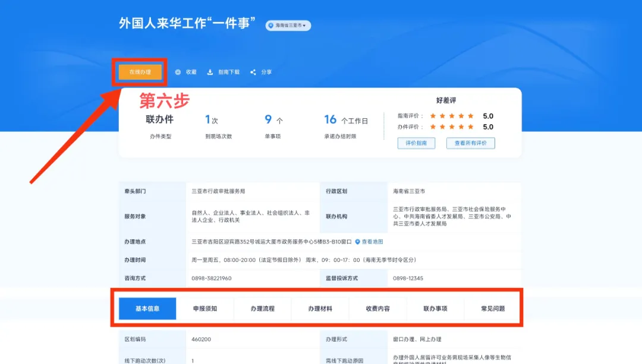
Task: Click the orange 在线办理 button
Action: pyautogui.click(x=140, y=72)
